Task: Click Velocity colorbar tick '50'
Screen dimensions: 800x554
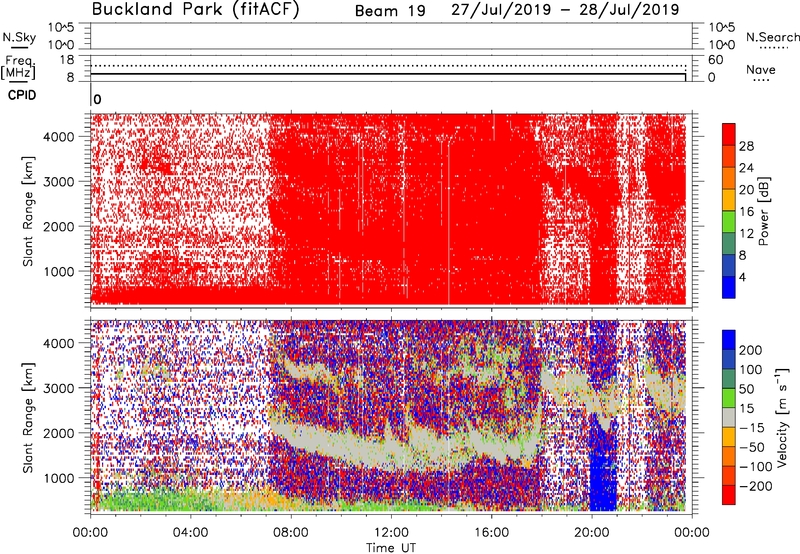Action: [x=746, y=389]
